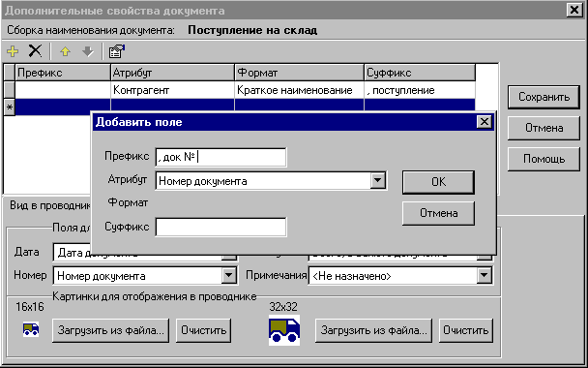
Task: Click row selector of Контрагент row
Action: coord(10,90)
